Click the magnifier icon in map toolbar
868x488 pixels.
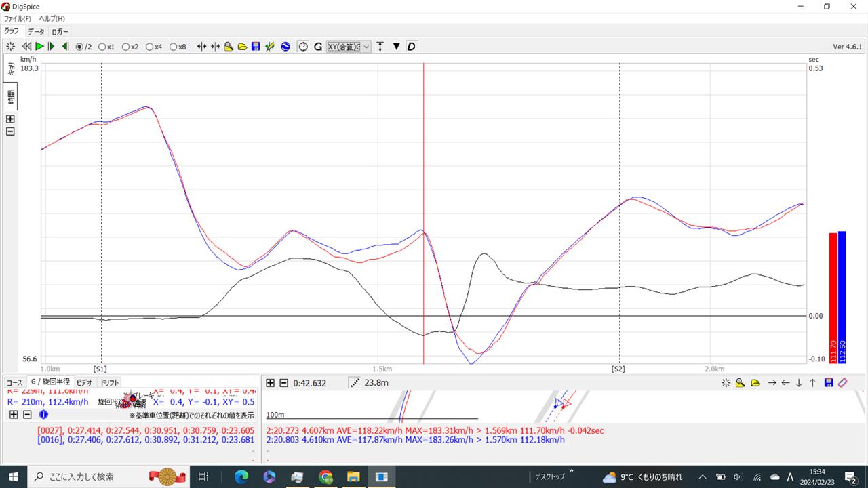[740, 383]
